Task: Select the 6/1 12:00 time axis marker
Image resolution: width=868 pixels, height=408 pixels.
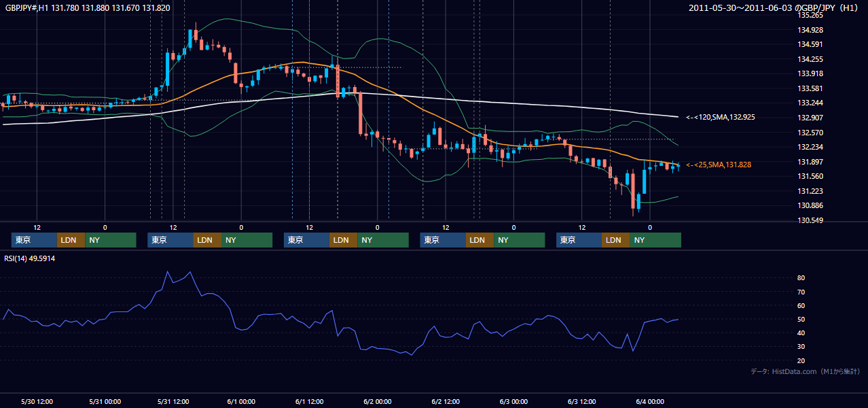Action: (x=310, y=401)
